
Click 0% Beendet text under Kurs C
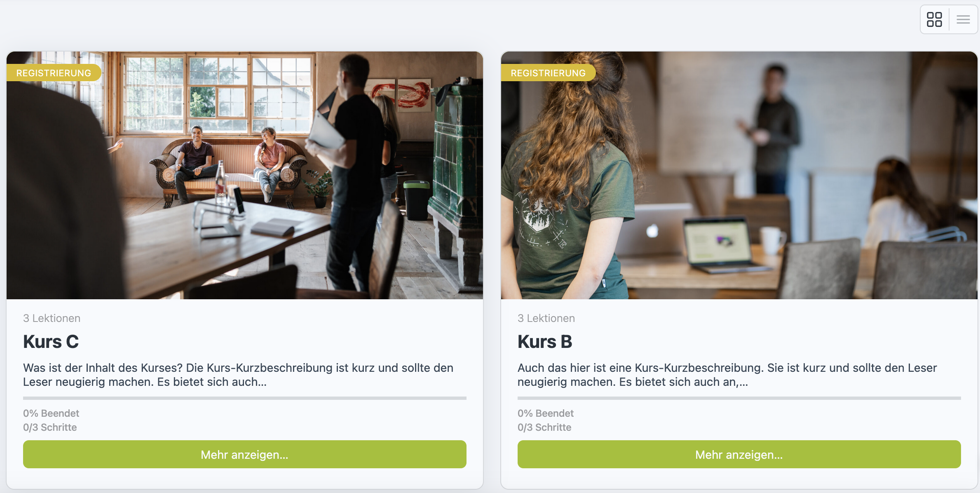point(51,413)
